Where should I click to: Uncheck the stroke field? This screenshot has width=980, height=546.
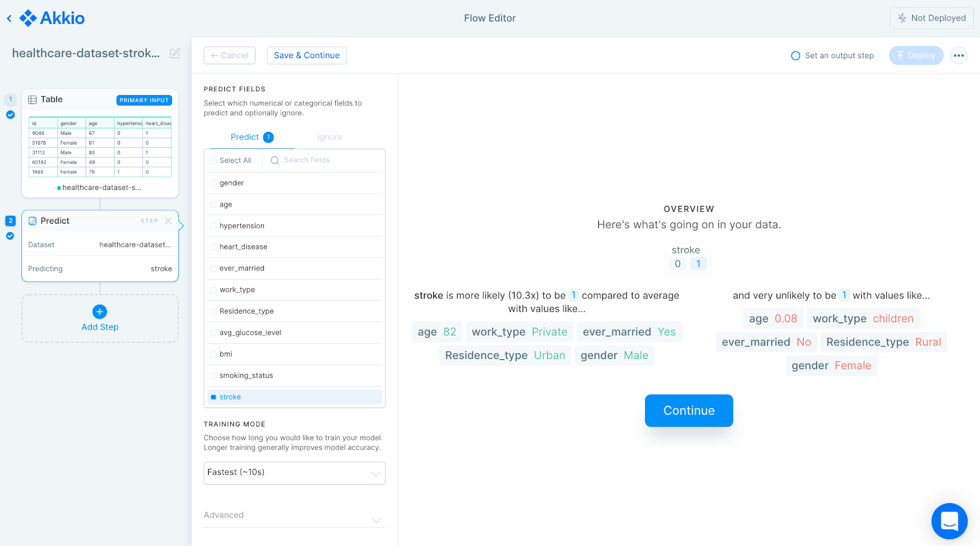214,397
